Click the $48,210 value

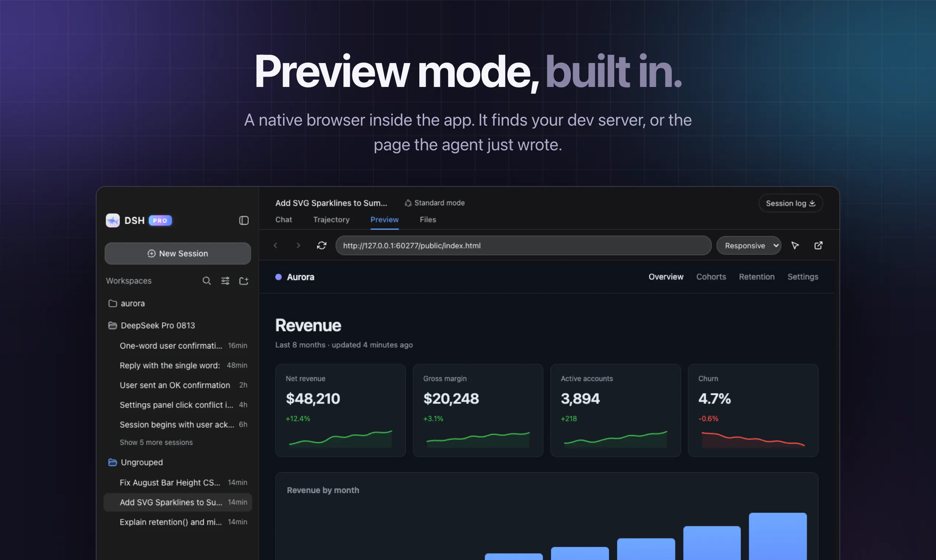click(x=313, y=399)
